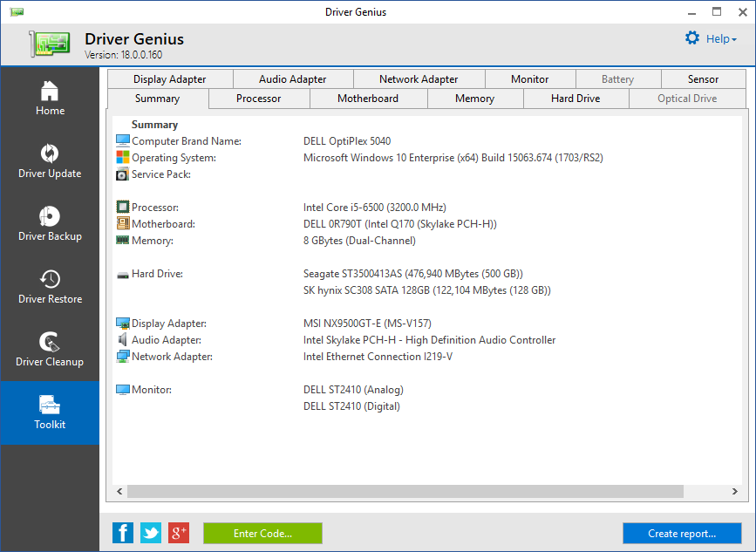The width and height of the screenshot is (756, 552).
Task: Open Driver Backup in sidebar
Action: pos(50,223)
